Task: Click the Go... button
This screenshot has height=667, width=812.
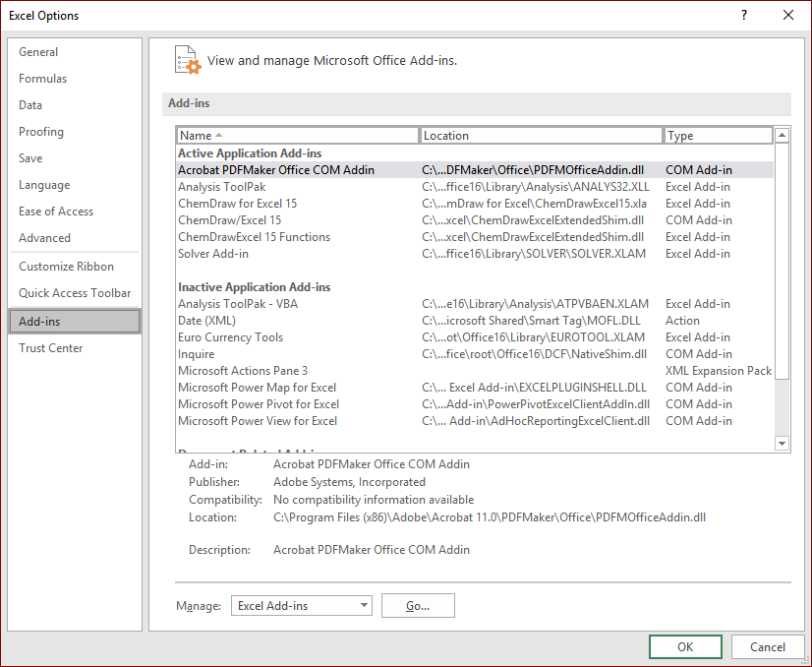Action: coord(418,605)
